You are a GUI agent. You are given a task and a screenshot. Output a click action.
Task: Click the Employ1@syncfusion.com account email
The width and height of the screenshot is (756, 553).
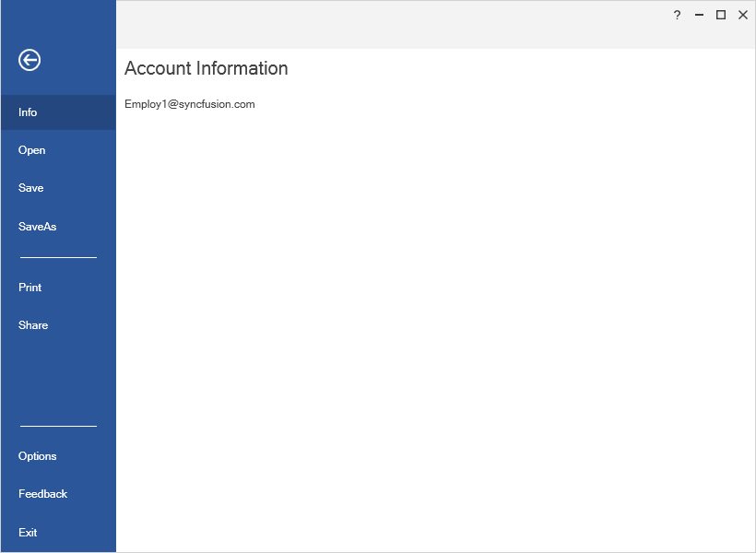190,104
